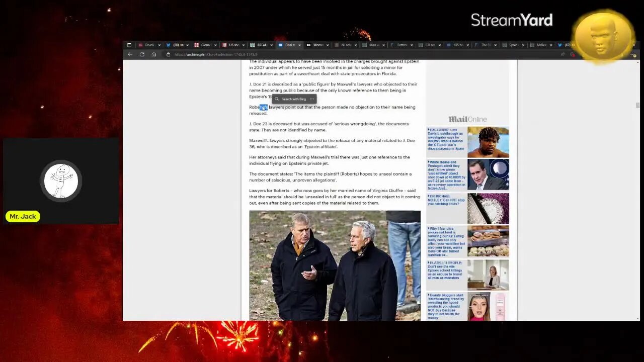Click 'Search with Bing' in selection popup
This screenshot has height=362, width=644.
[x=294, y=99]
